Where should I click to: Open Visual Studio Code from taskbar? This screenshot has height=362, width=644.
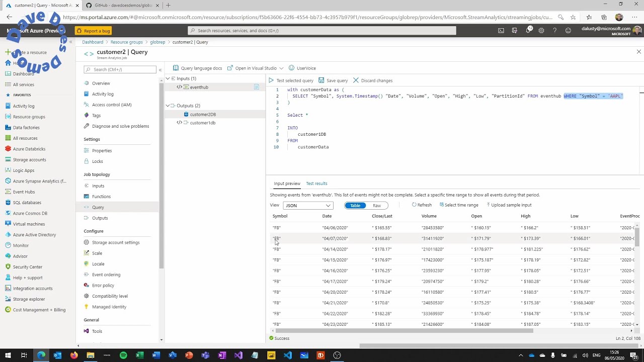click(x=287, y=355)
